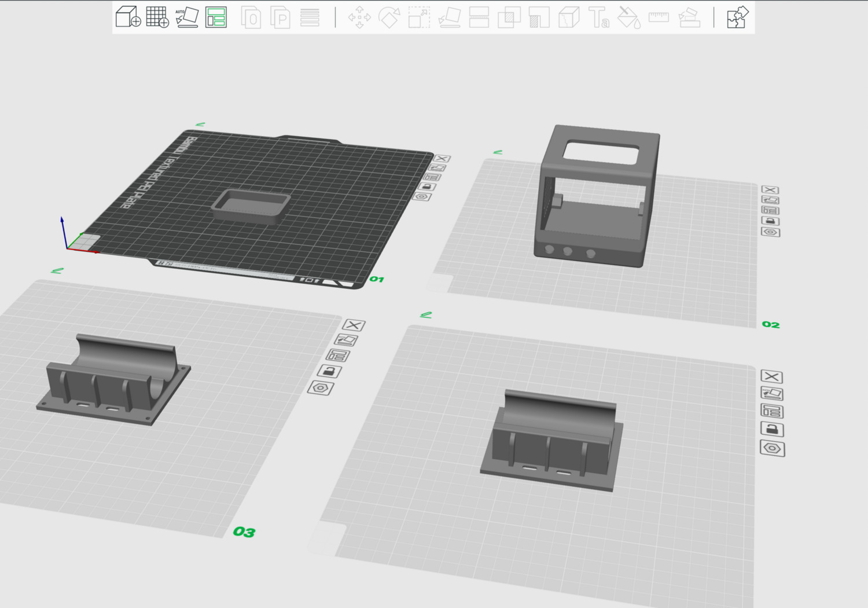Run Auto orient from the top toolbar
The height and width of the screenshot is (608, 868).
(187, 17)
